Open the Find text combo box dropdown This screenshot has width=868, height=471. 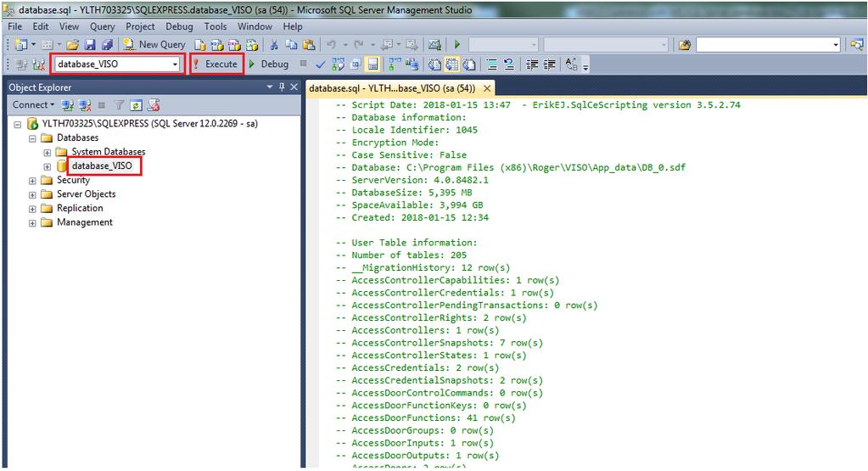tap(836, 45)
